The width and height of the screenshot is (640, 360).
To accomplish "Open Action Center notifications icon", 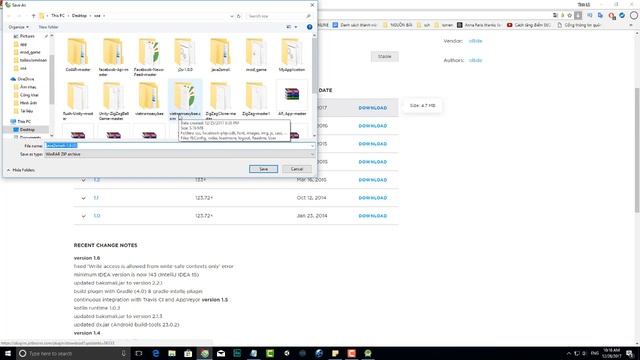I will (630, 353).
